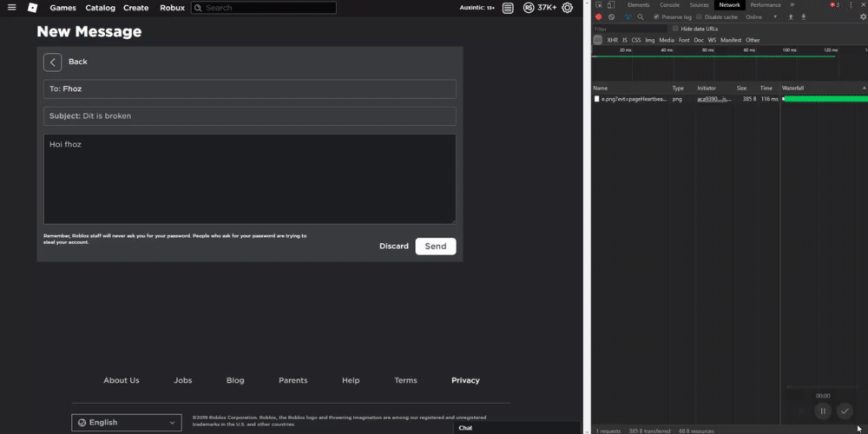The width and height of the screenshot is (868, 434).
Task: Filter network requests by JS
Action: [624, 41]
